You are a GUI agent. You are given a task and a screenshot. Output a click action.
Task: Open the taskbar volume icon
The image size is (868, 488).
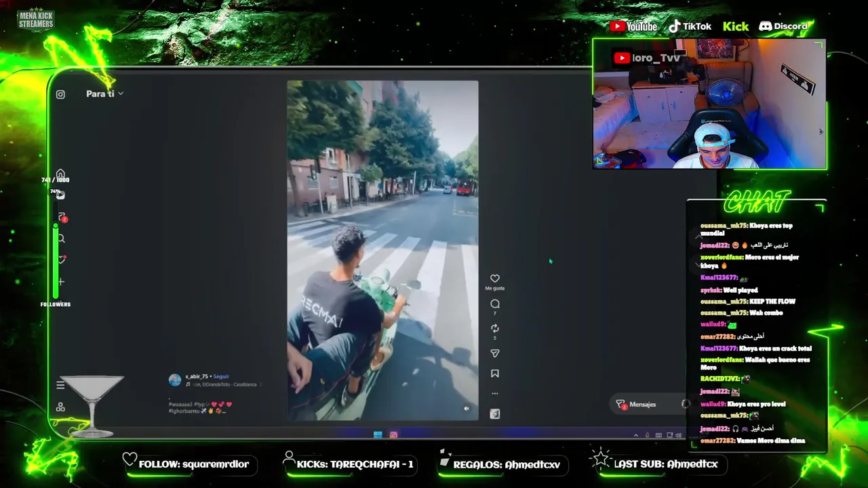tap(679, 435)
